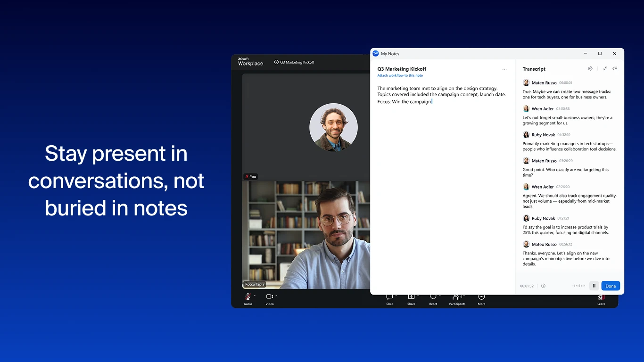
Task: Click the Q3 Marketing Kickoff note title
Action: tap(402, 69)
